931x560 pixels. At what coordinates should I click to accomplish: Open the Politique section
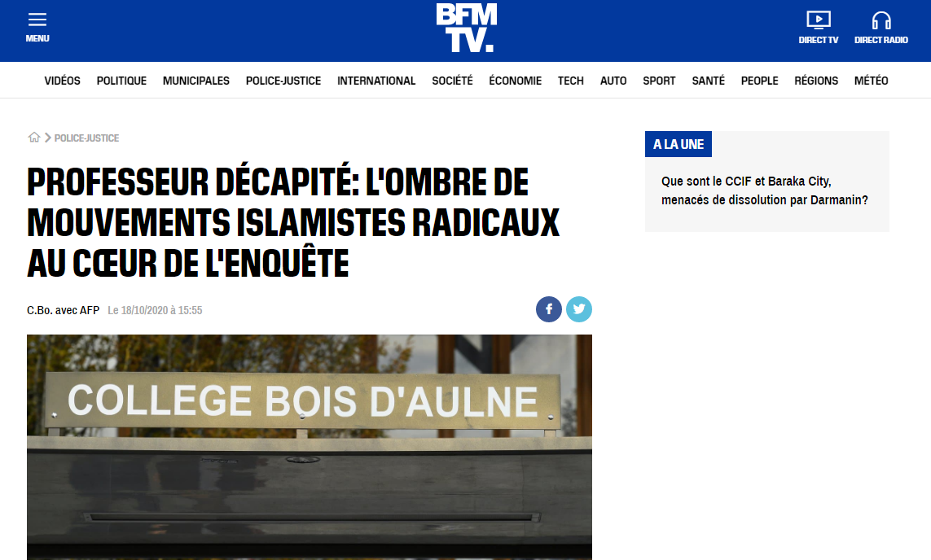(121, 81)
